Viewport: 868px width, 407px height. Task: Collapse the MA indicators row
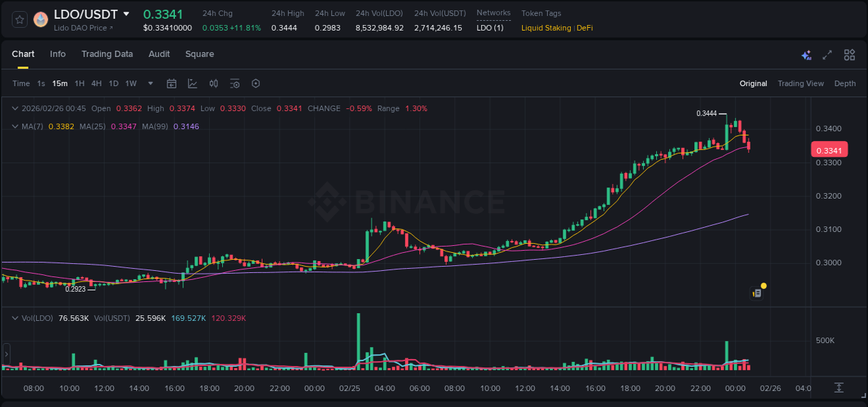[x=15, y=126]
